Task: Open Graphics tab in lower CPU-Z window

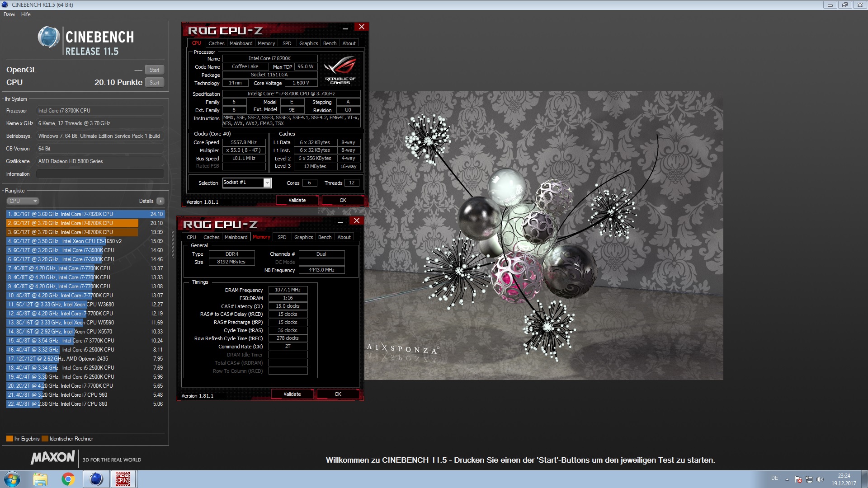Action: point(303,237)
